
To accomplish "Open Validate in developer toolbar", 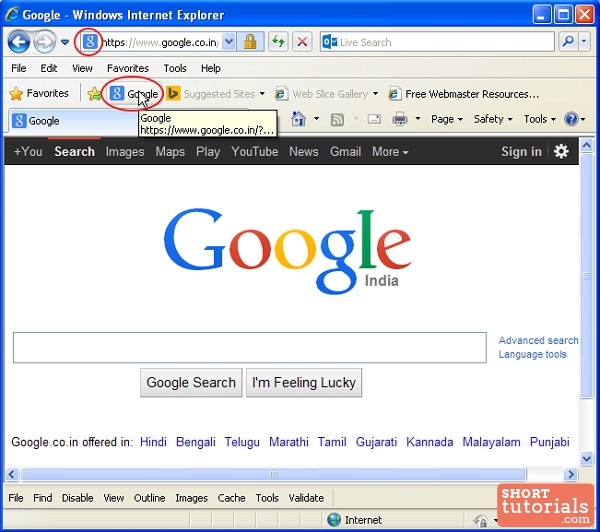I will pyautogui.click(x=306, y=498).
